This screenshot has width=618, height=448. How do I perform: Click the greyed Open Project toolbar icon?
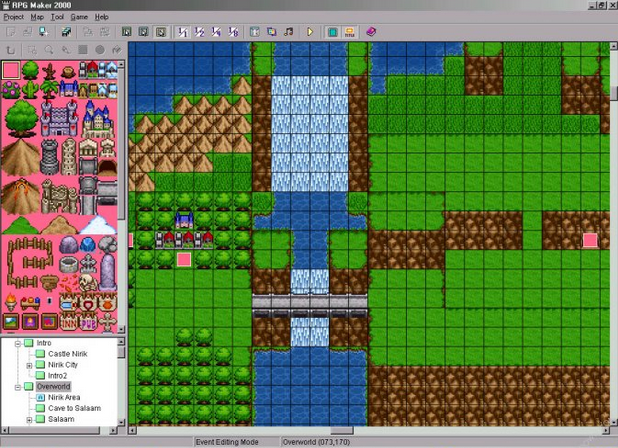pos(27,32)
